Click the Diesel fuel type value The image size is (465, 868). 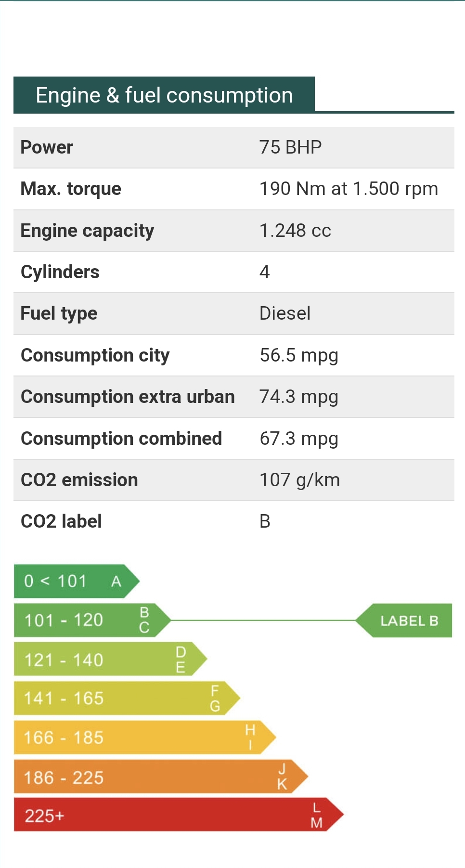click(285, 313)
